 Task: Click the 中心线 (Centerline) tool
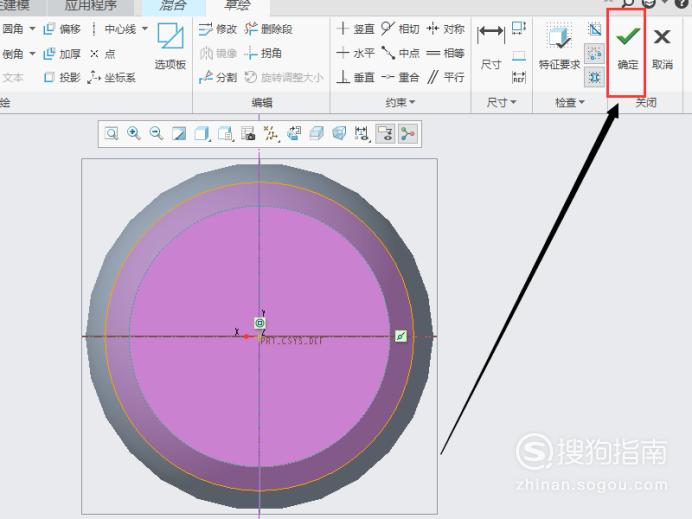click(114, 29)
